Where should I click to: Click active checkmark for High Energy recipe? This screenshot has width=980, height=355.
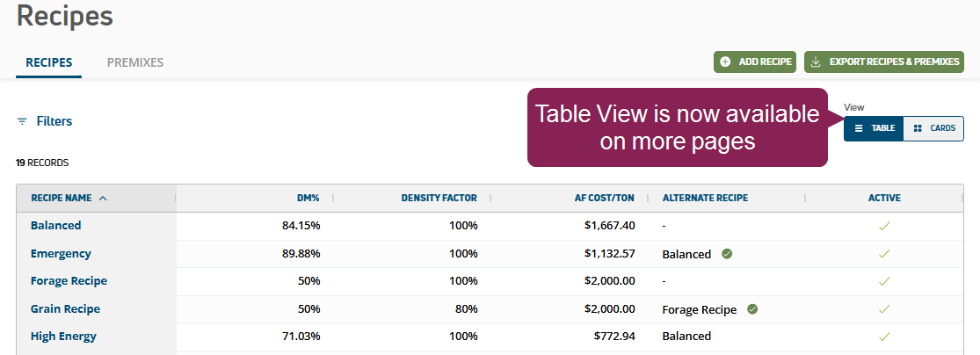(x=884, y=337)
